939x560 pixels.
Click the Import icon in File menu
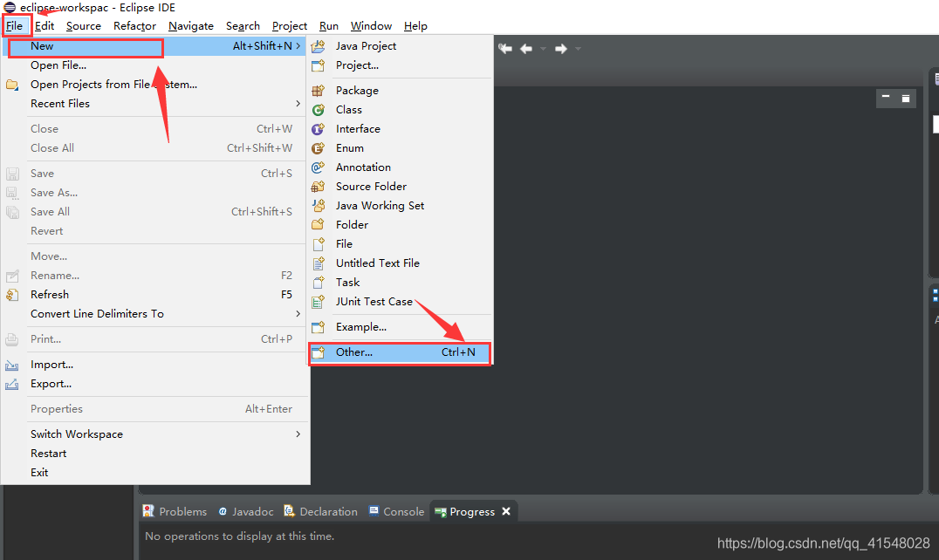[x=12, y=365]
